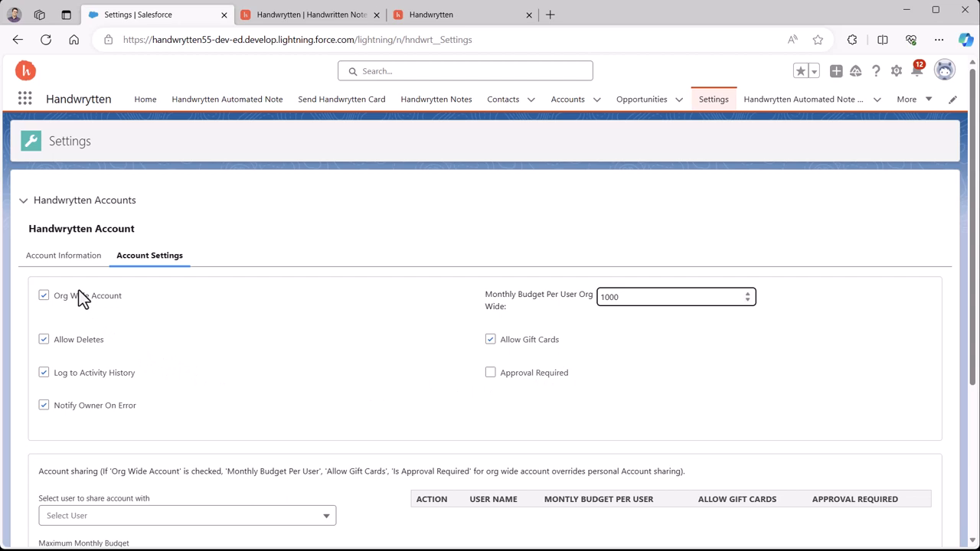Open the Home navigation link
This screenshot has width=980, height=551.
point(145,99)
